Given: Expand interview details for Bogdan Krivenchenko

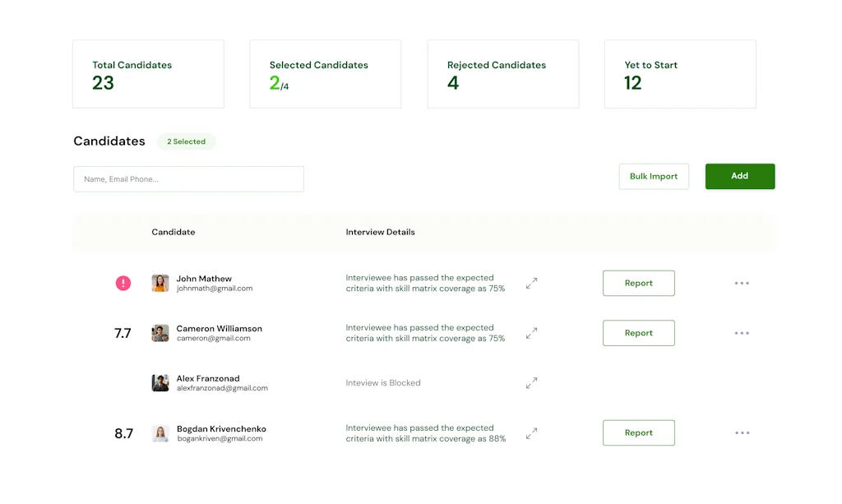Looking at the screenshot, I should [x=532, y=432].
